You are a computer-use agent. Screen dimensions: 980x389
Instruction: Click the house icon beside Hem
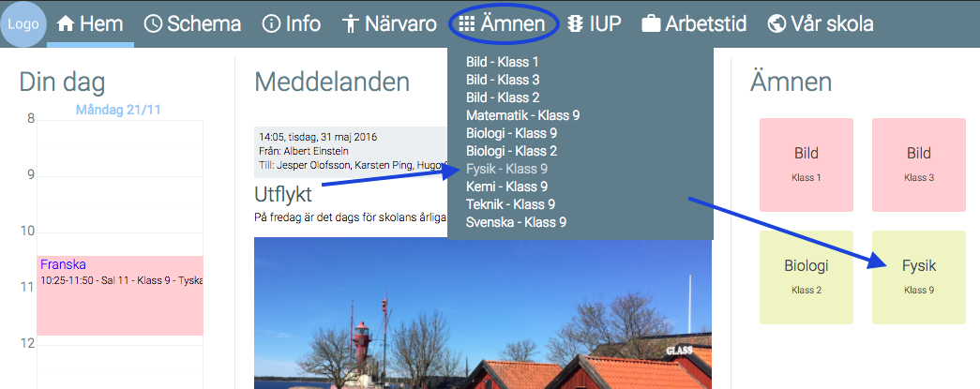click(66, 24)
